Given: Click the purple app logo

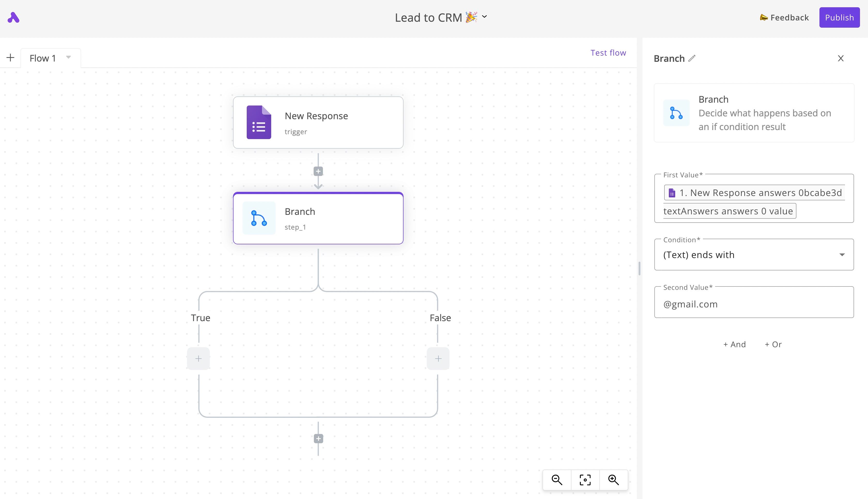Looking at the screenshot, I should pyautogui.click(x=13, y=18).
